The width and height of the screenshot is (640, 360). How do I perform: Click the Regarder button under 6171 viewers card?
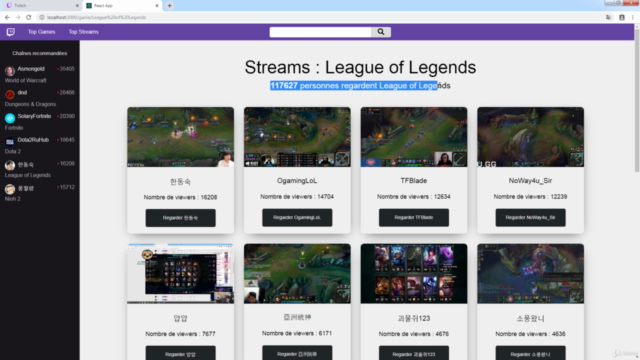297,353
